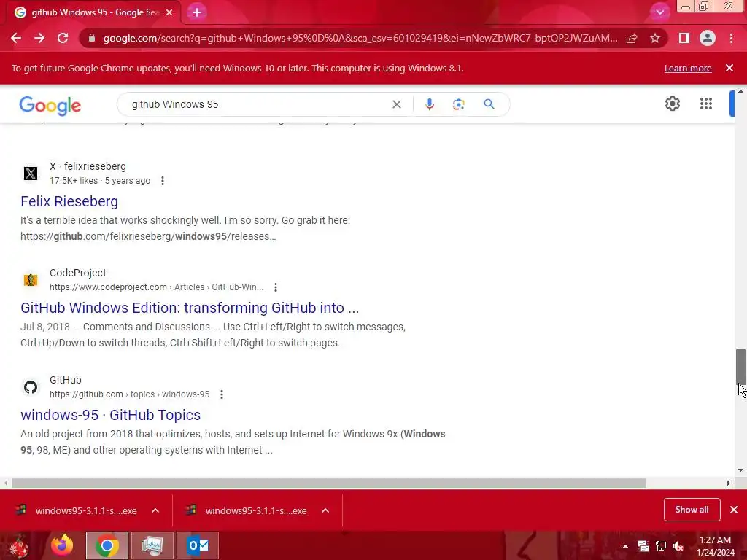View site info via the lock icon
747x560 pixels.
(x=92, y=38)
